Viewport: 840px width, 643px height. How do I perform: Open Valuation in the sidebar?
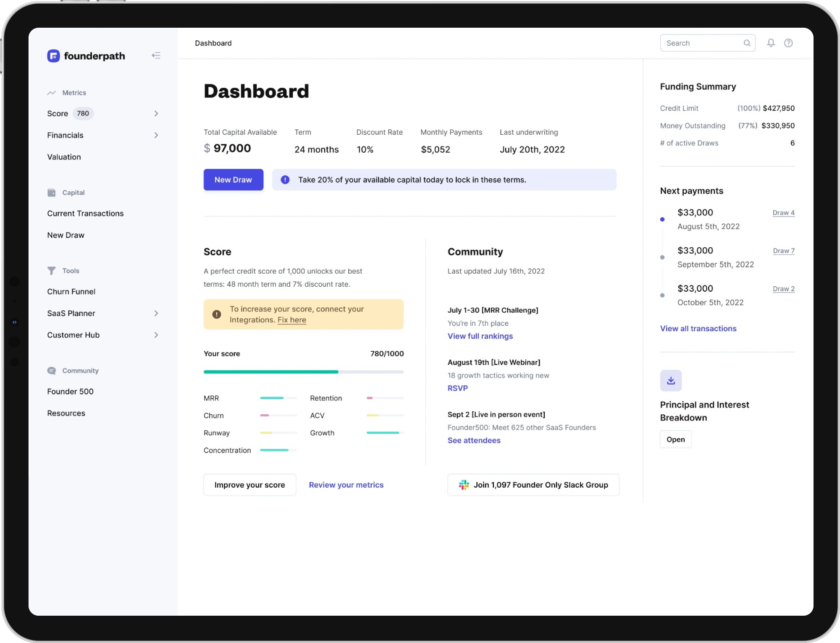pos(64,157)
